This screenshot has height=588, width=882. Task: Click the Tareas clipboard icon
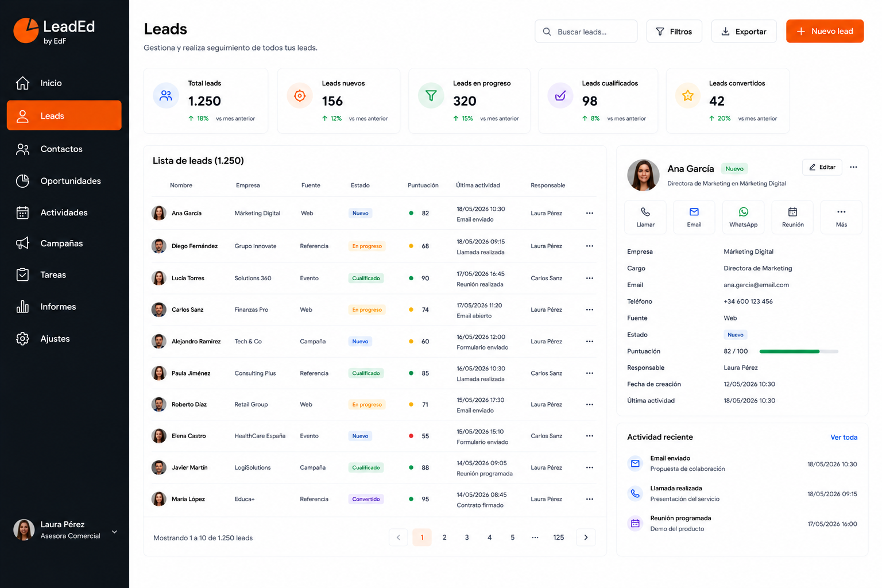22,275
